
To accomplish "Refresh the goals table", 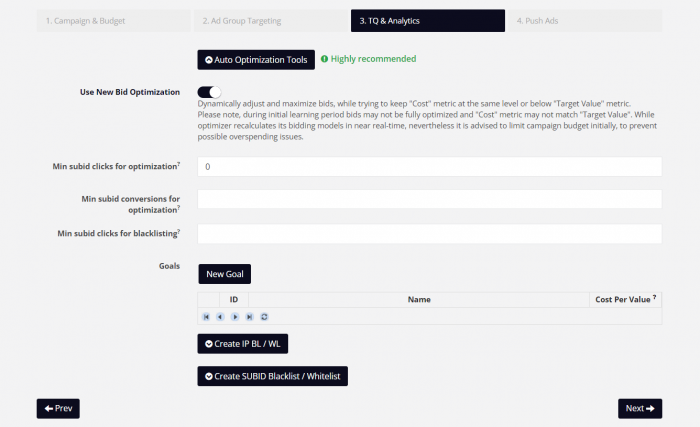I will click(264, 317).
